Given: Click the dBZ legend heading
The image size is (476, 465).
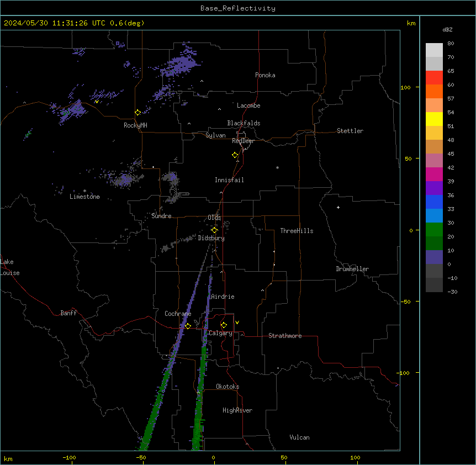Looking at the screenshot, I should point(447,29).
